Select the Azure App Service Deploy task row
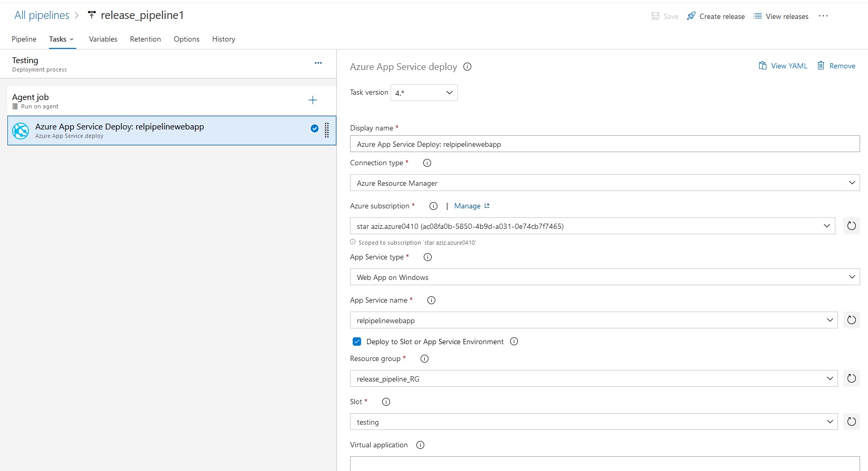 point(172,131)
